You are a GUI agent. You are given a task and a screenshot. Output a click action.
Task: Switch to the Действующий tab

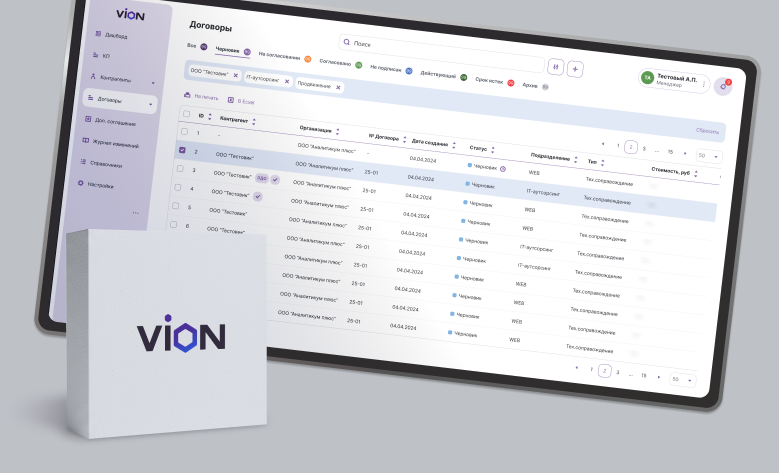443,75
